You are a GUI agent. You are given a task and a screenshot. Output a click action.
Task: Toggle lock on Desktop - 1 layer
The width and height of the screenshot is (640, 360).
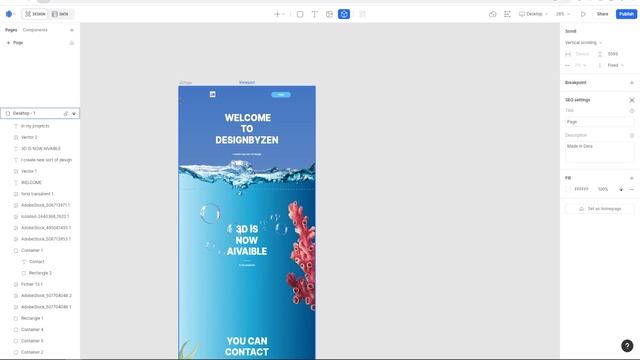(x=65, y=113)
